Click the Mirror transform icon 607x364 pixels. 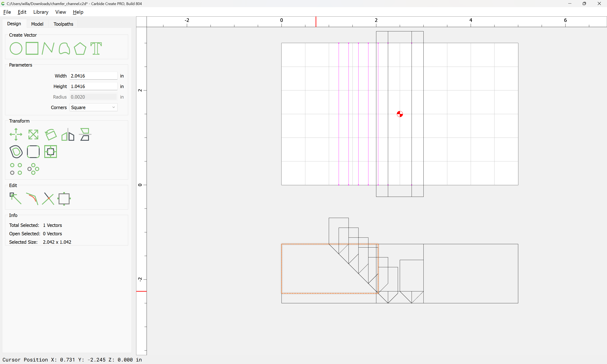click(x=68, y=134)
